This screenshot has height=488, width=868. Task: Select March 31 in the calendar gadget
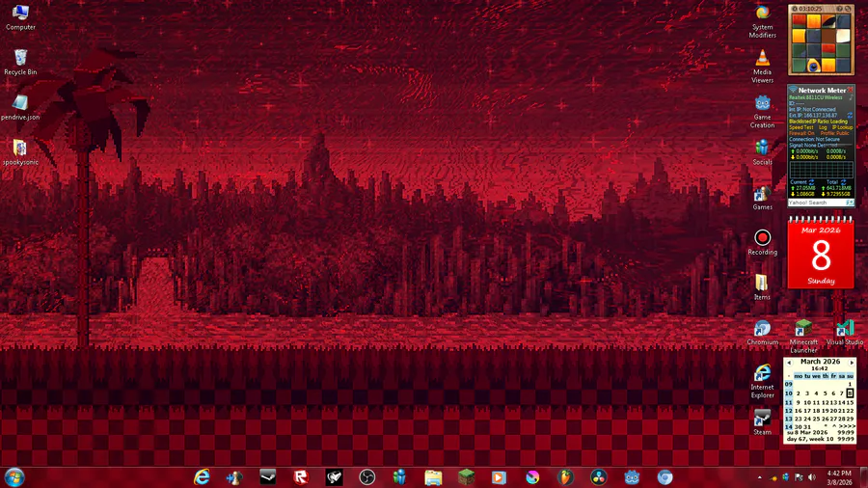click(x=806, y=426)
